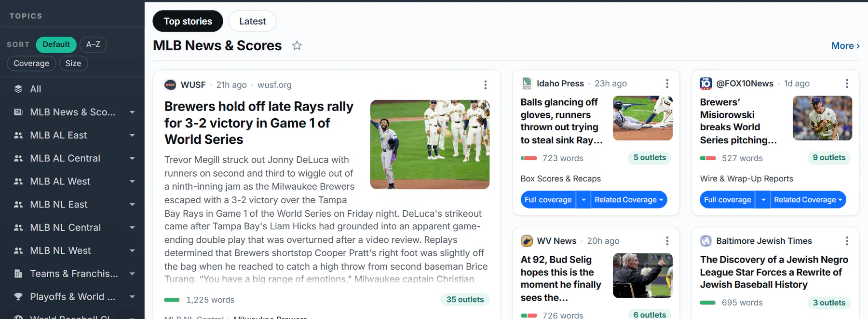This screenshot has width=868, height=319.
Task: Expand MLB AL Central topic arrow
Action: [132, 158]
